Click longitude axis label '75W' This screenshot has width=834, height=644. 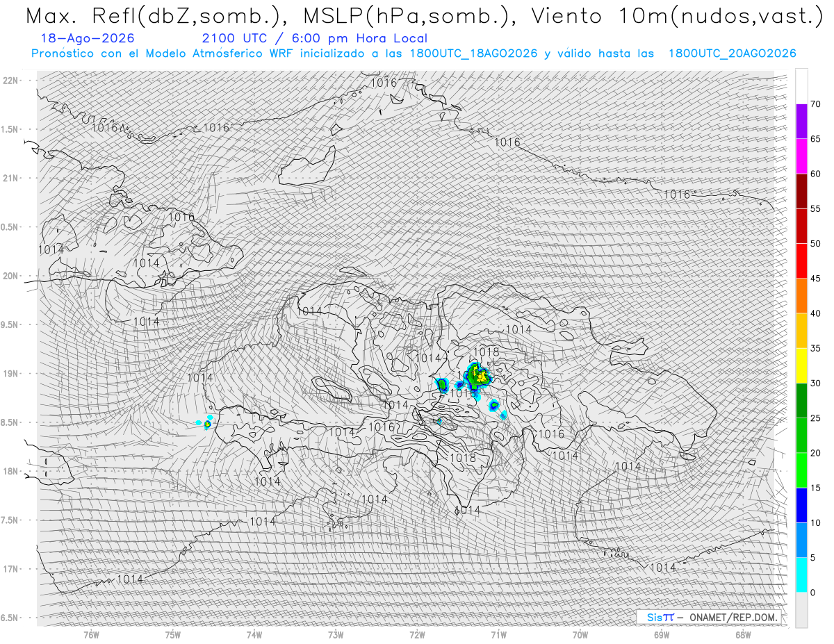click(x=173, y=634)
